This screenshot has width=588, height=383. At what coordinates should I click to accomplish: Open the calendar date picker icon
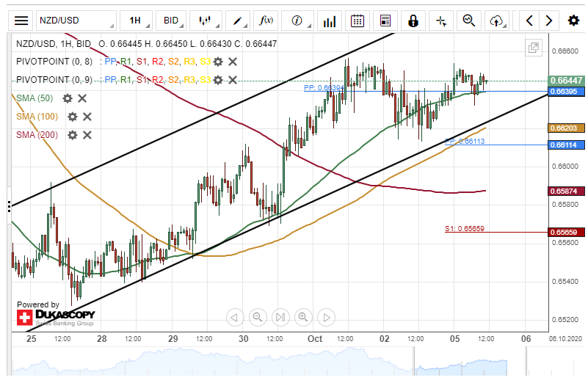tap(357, 21)
